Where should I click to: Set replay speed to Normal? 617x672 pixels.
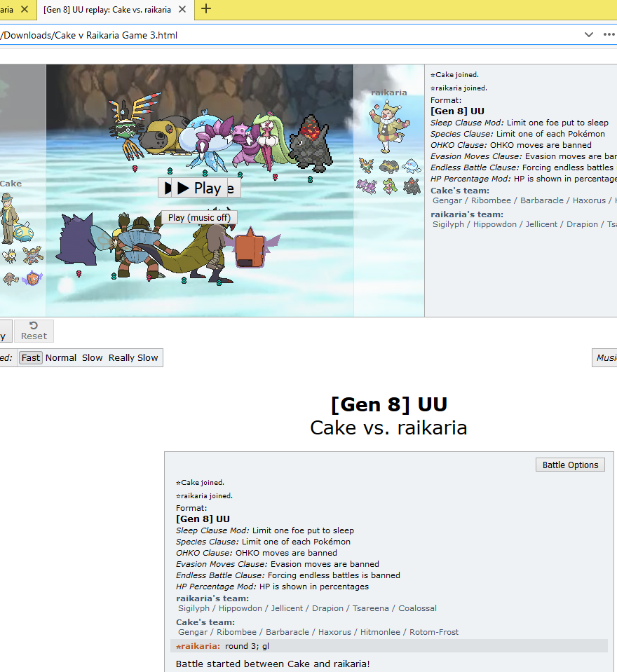tap(61, 358)
